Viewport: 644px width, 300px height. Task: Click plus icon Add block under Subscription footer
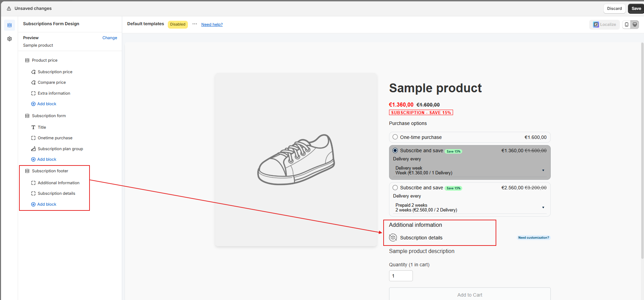pos(33,204)
